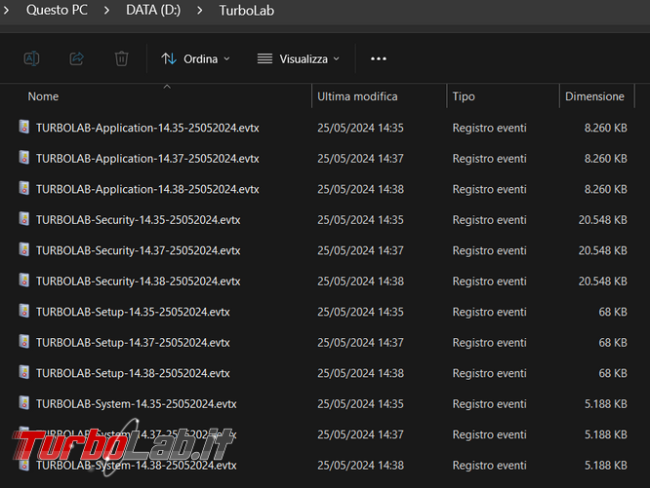Viewport: 650px width, 488px height.
Task: Click size 8.260 KB of Application-14.38 row
Action: 606,189
